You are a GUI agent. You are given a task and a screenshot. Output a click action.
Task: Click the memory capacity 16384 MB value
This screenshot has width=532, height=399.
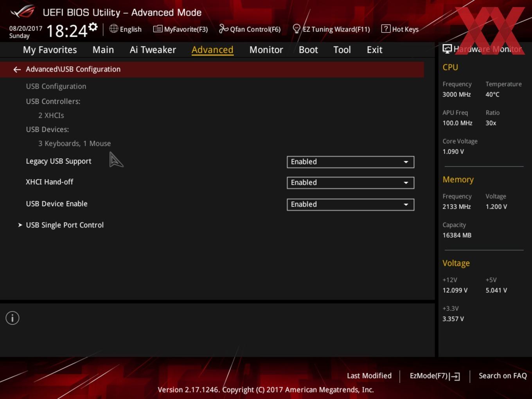tap(457, 235)
